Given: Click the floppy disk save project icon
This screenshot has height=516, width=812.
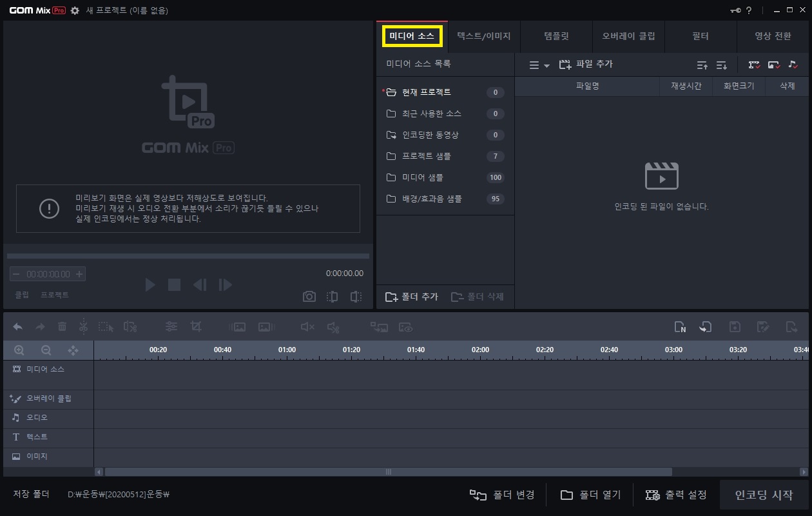Looking at the screenshot, I should (735, 327).
